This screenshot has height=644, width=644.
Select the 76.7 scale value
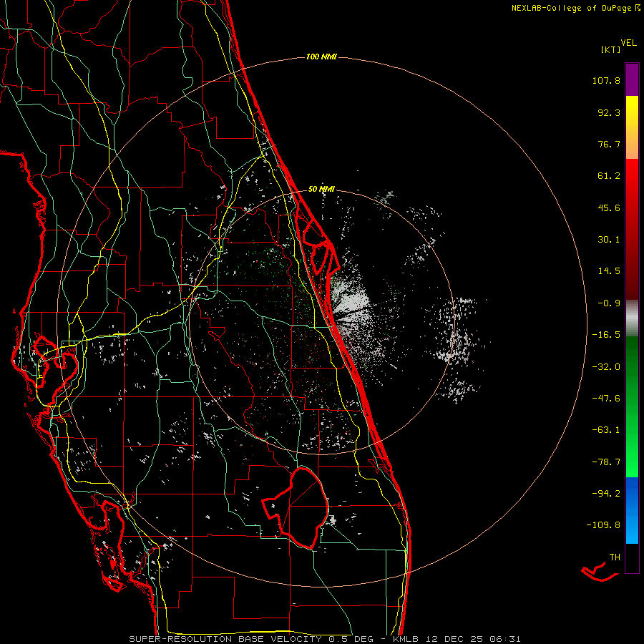[x=609, y=144]
